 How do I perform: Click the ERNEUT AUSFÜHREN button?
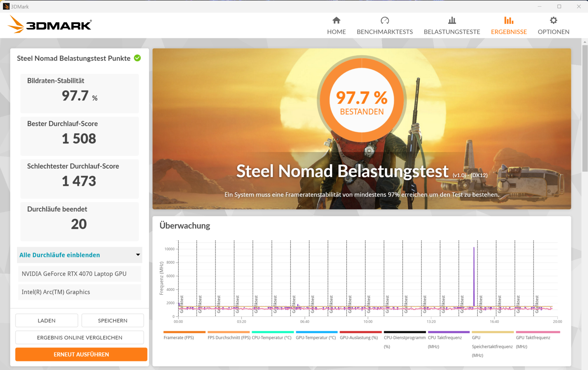point(81,355)
